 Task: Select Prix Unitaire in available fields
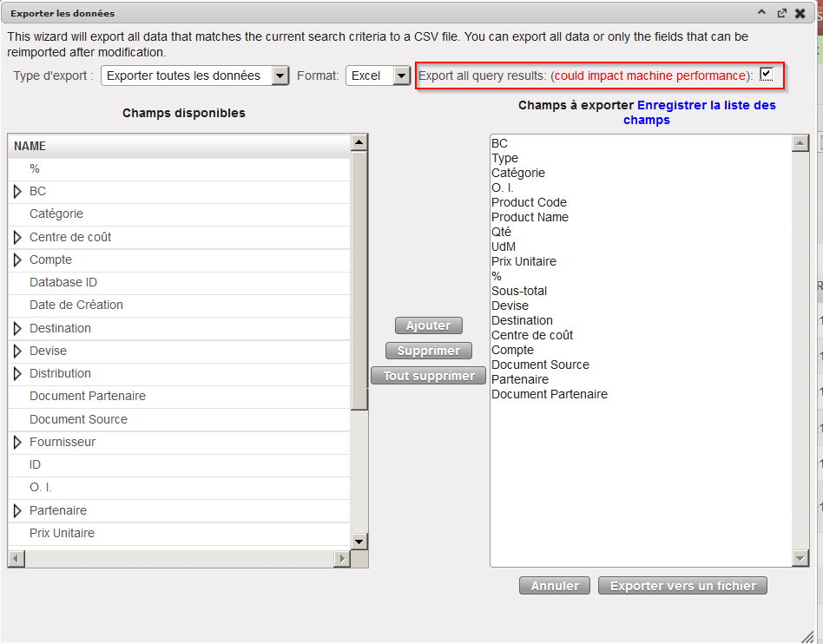tap(179, 533)
